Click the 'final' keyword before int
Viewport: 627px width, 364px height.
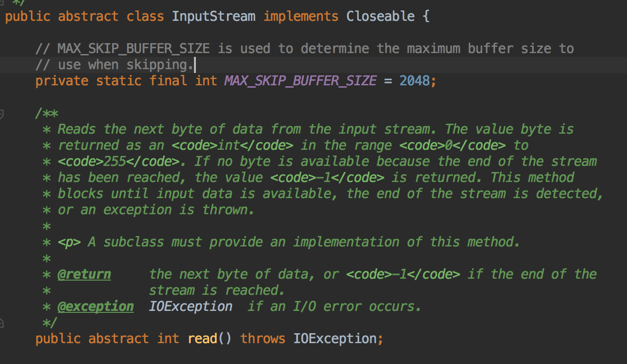pos(168,81)
